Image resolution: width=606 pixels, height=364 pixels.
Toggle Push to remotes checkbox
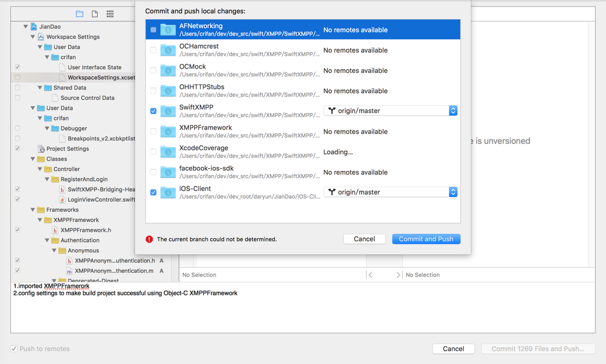(14, 349)
